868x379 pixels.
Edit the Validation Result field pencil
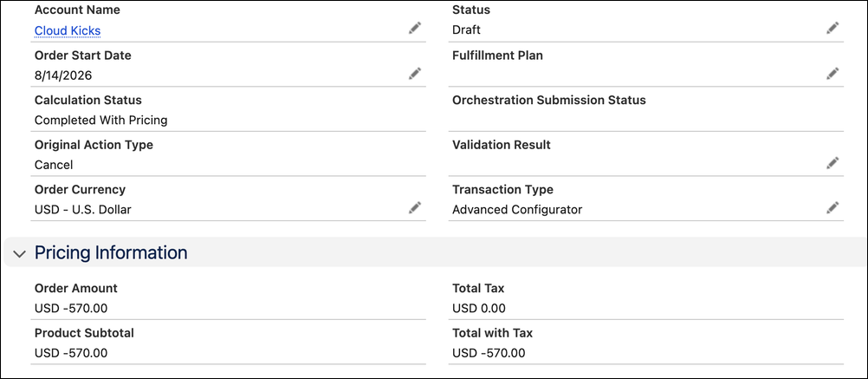point(833,163)
